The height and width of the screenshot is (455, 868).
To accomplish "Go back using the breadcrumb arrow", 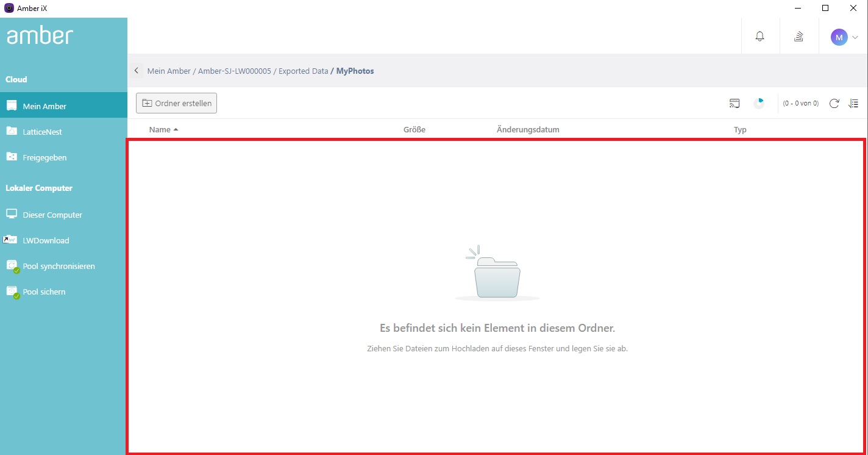I will tap(137, 71).
